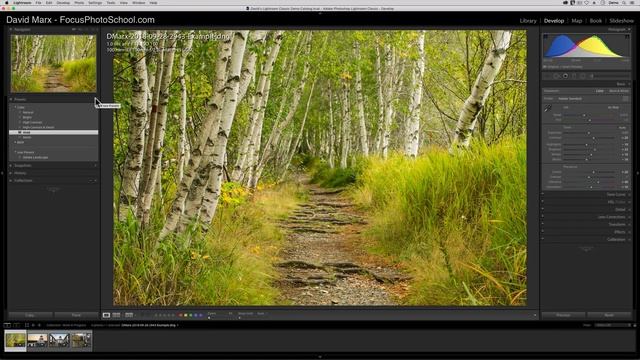Open the macOS Apple menu
640x360 pixels.
pos(7,3)
